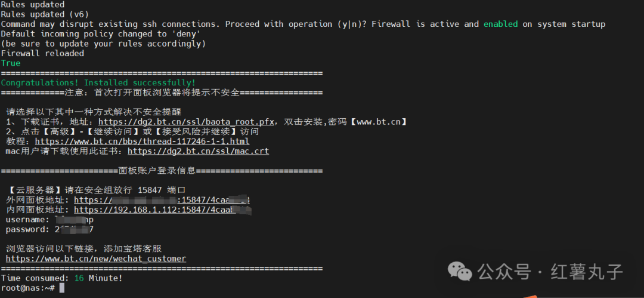The width and height of the screenshot is (644, 298).
Task: Click the 面板账户登录信息 section header
Action: click(x=156, y=171)
